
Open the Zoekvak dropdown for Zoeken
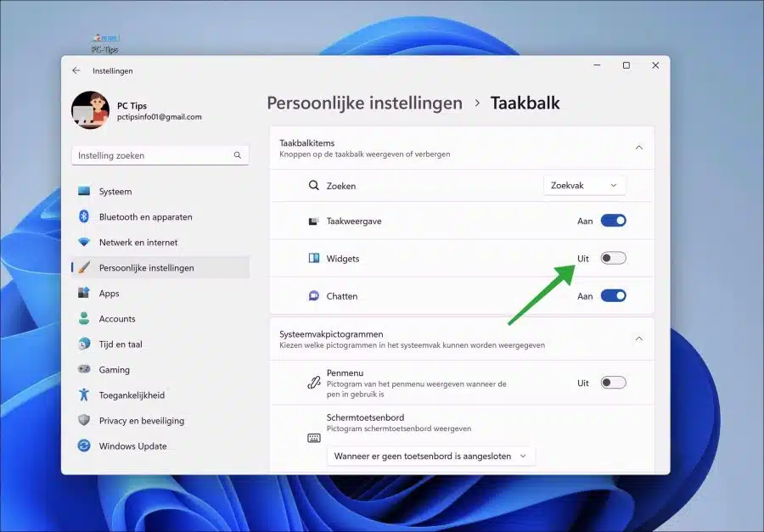click(584, 185)
